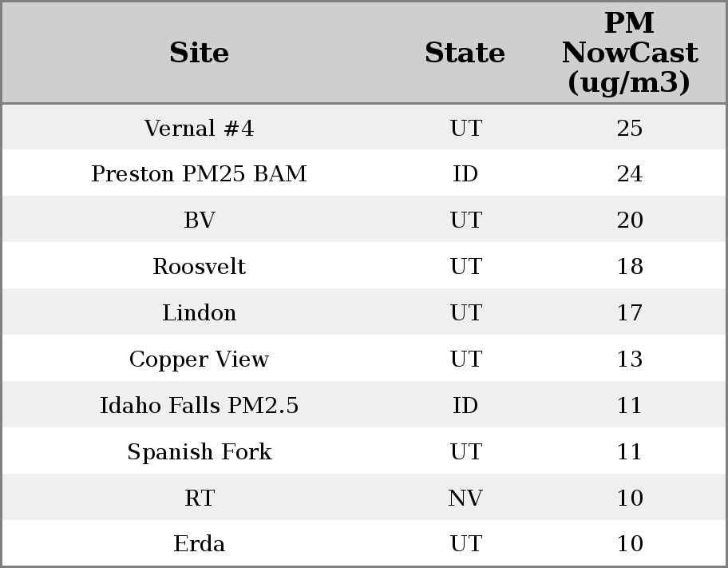Click the PM value 18

[630, 266]
